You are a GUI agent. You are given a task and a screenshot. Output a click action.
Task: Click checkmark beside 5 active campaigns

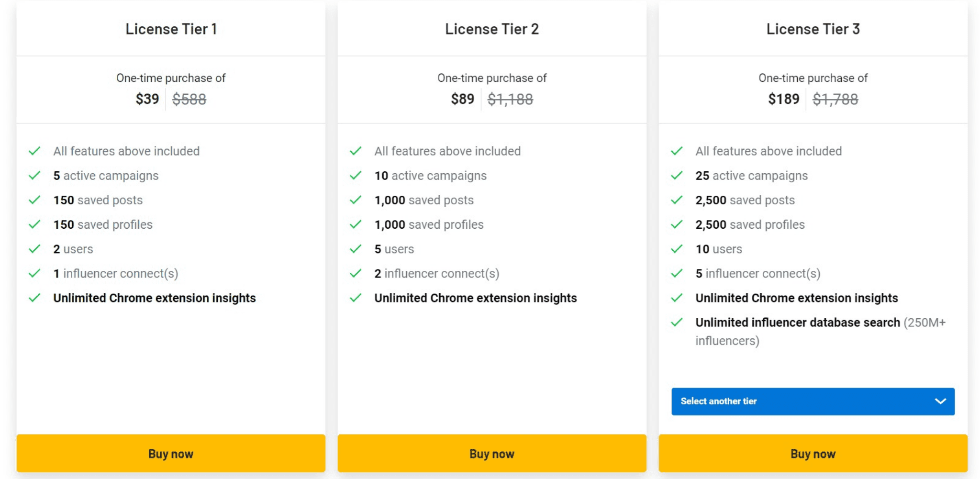coord(34,176)
